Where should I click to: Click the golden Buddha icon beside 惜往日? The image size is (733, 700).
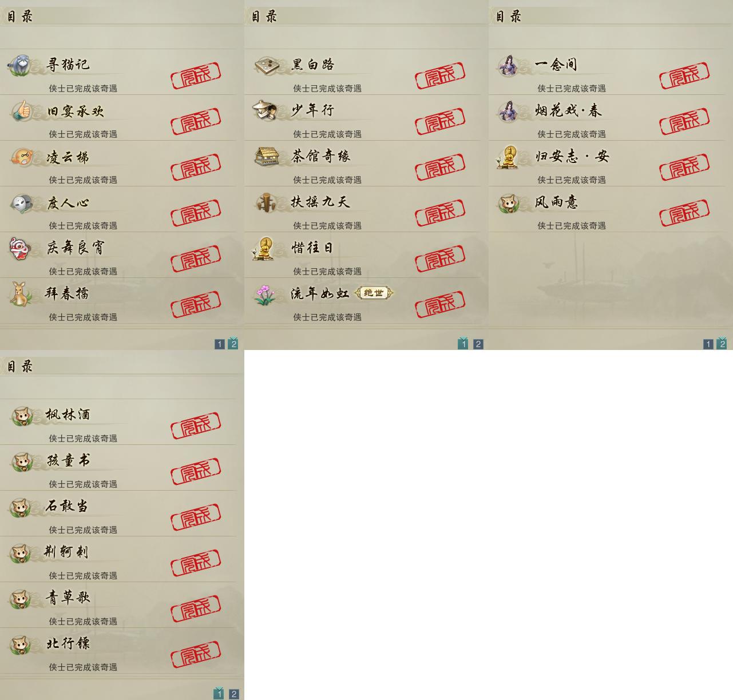265,248
